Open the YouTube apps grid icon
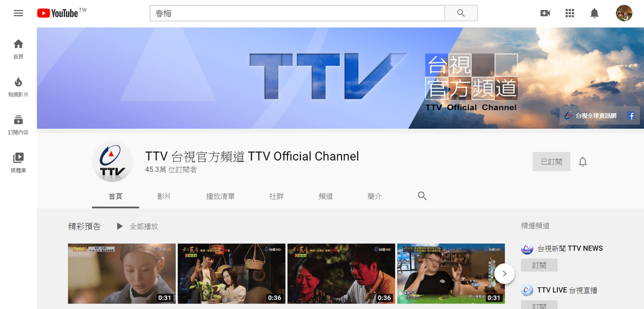This screenshot has height=309, width=644. pyautogui.click(x=570, y=14)
